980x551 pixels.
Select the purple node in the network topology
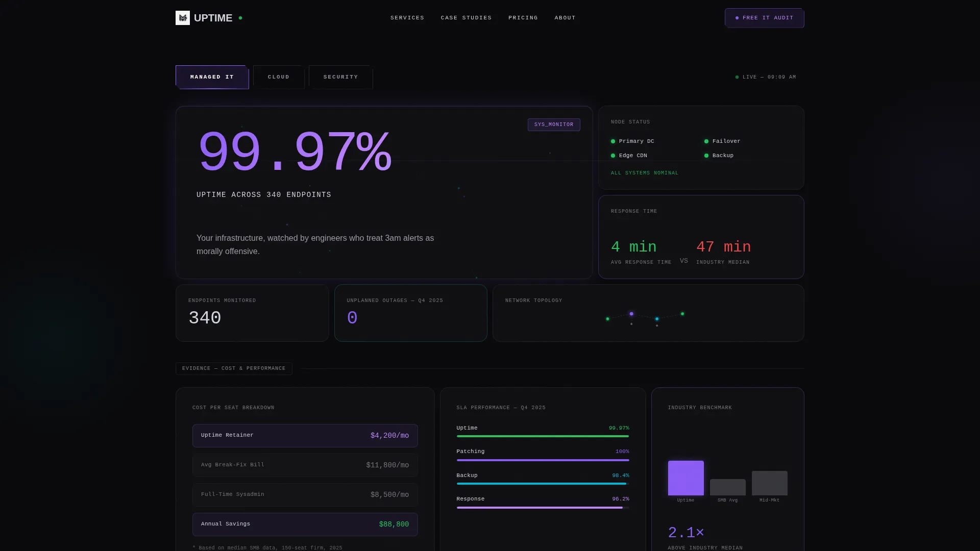click(631, 314)
